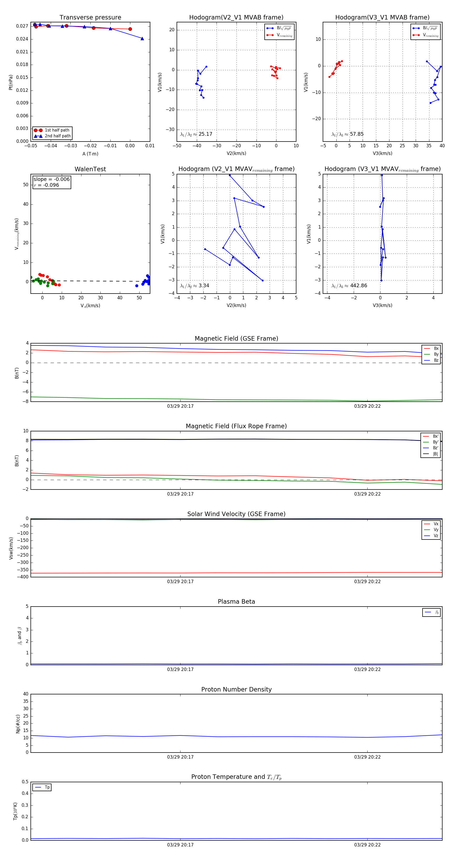Click '03/29 20:17' tick under Plasma Beta plot
The width and height of the screenshot is (473, 868).
click(181, 669)
